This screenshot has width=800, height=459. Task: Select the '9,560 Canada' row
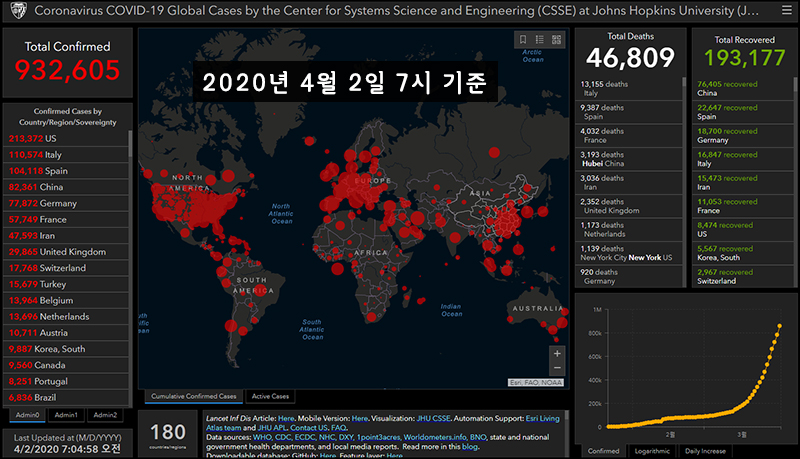66,365
